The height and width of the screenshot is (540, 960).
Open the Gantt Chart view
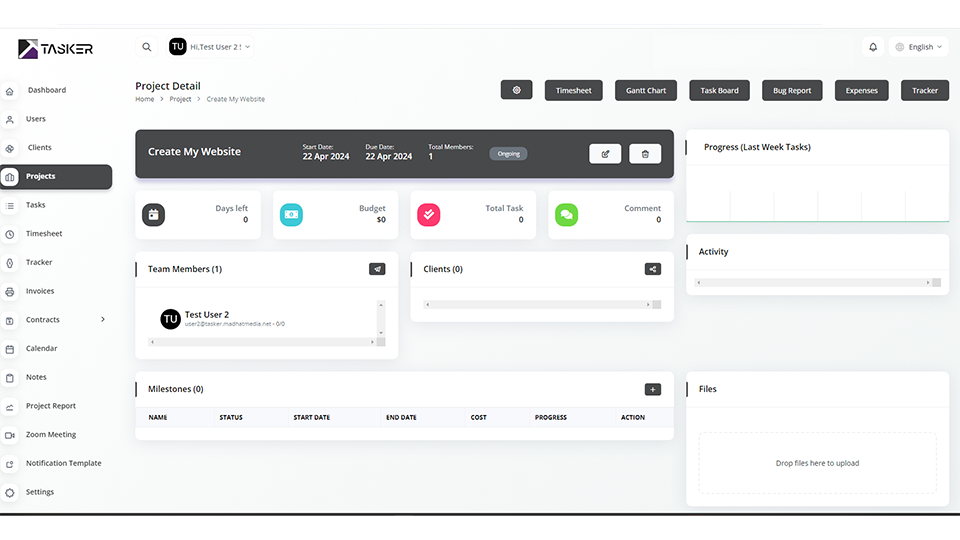646,90
